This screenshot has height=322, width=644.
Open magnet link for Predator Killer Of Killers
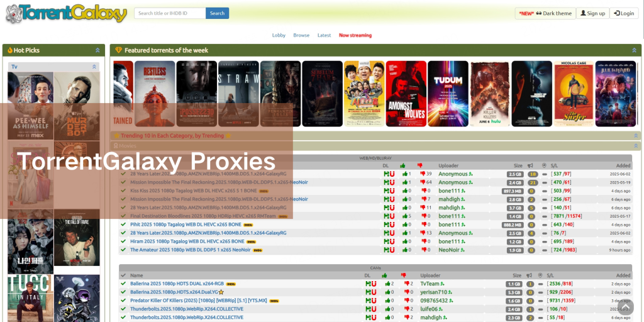point(374,301)
